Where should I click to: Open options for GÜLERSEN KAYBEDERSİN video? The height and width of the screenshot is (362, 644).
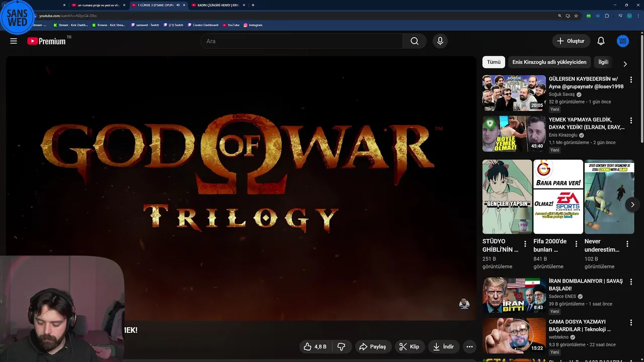click(x=631, y=80)
